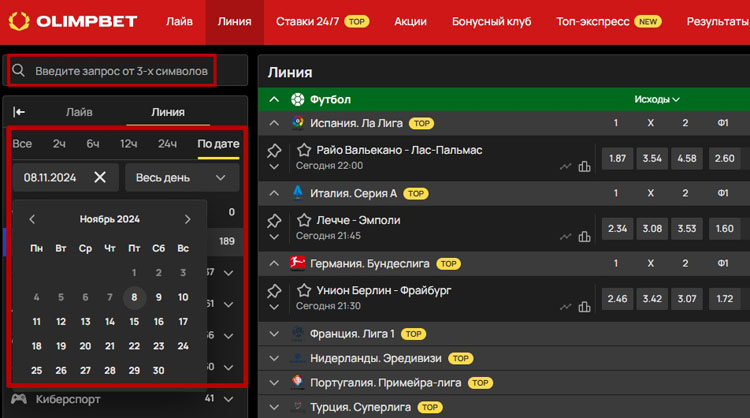Click the OLIMPBET logo
Viewport: 750px width, 418px height.
tap(73, 22)
